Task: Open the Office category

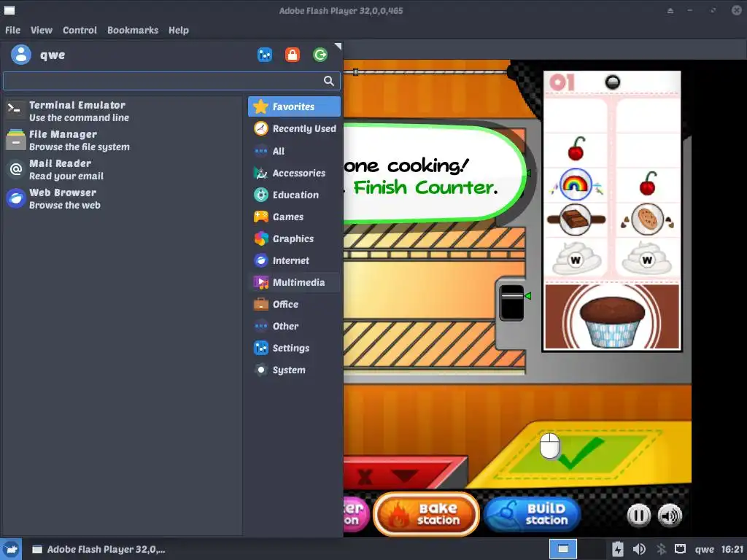Action: (294, 304)
